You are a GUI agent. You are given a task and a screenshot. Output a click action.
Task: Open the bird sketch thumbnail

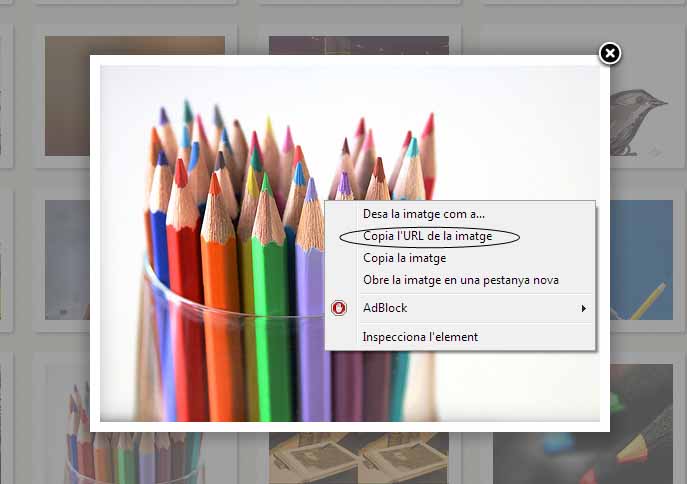(640, 118)
